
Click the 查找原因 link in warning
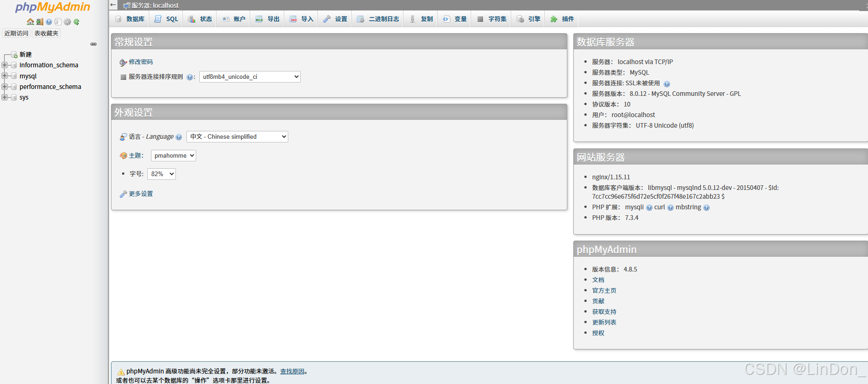(292, 371)
